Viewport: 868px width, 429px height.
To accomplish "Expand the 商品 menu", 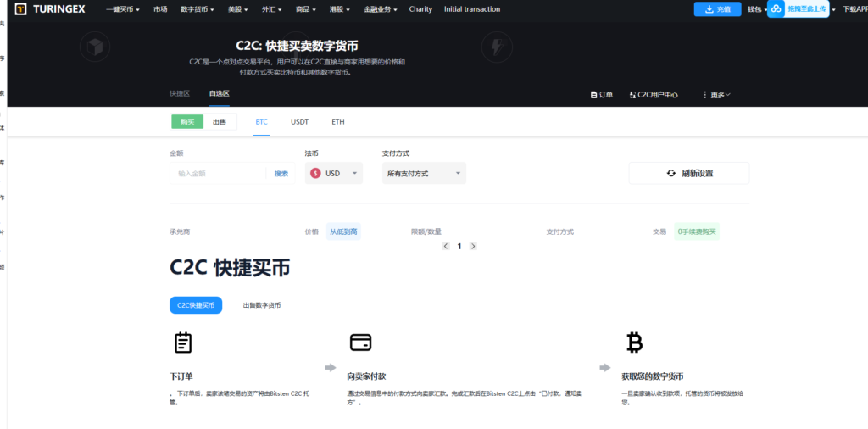I will click(306, 9).
